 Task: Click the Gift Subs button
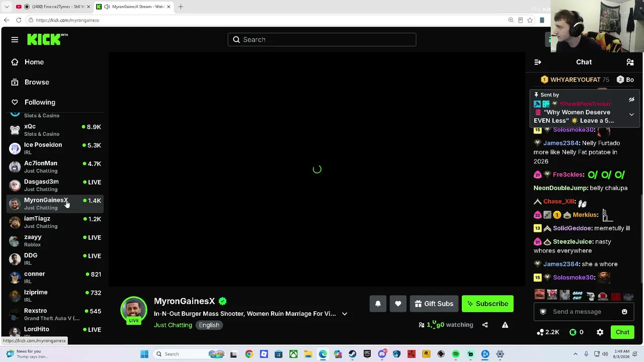434,304
